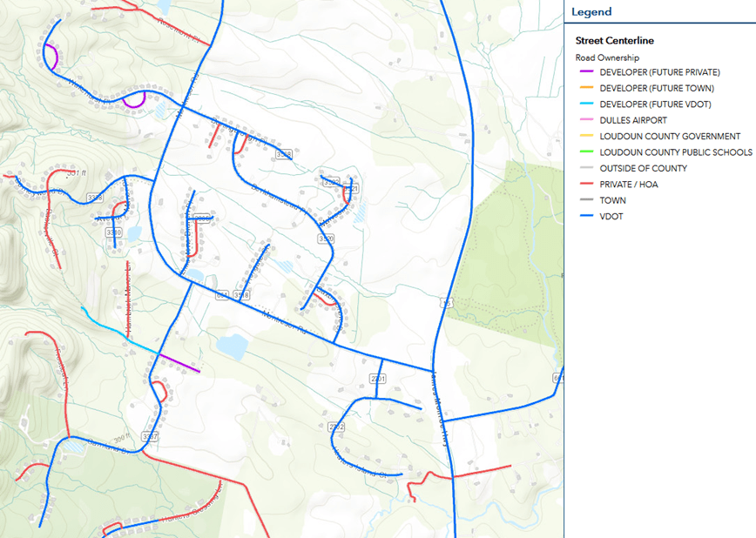This screenshot has height=538, width=756.
Task: Click route shield 3520 on the map
Action: (326, 239)
